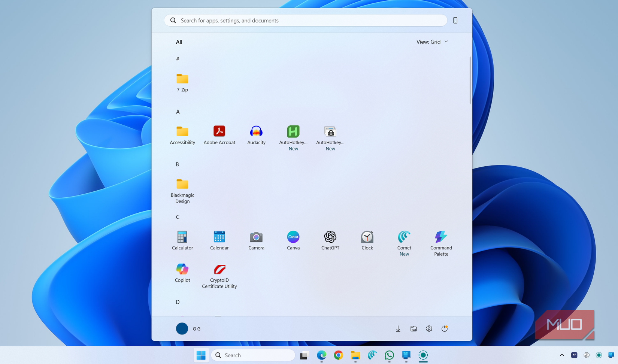The height and width of the screenshot is (364, 618).
Task: Open Settings via the gear icon
Action: point(429,328)
